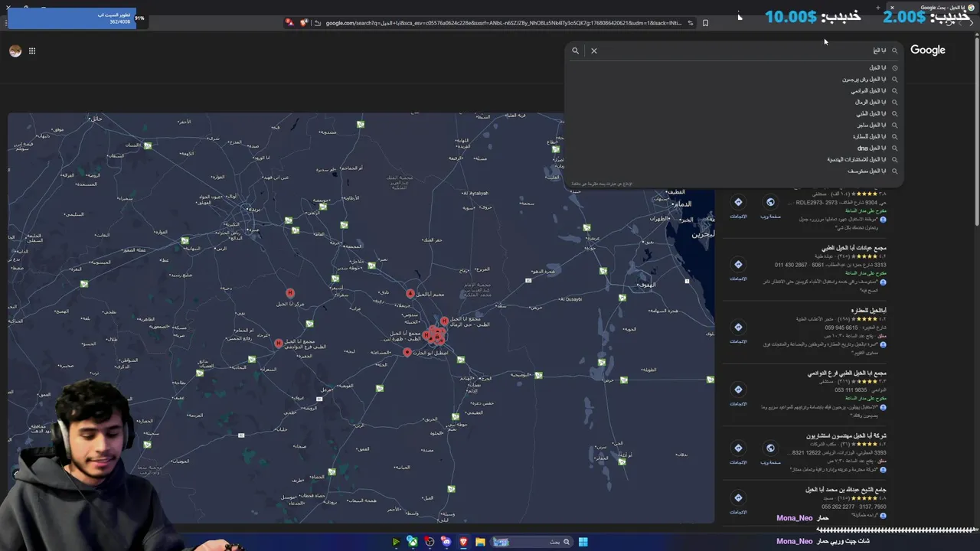Open listing 'شركة أبا الخيل مهندسون استشاريون'

[x=846, y=435]
